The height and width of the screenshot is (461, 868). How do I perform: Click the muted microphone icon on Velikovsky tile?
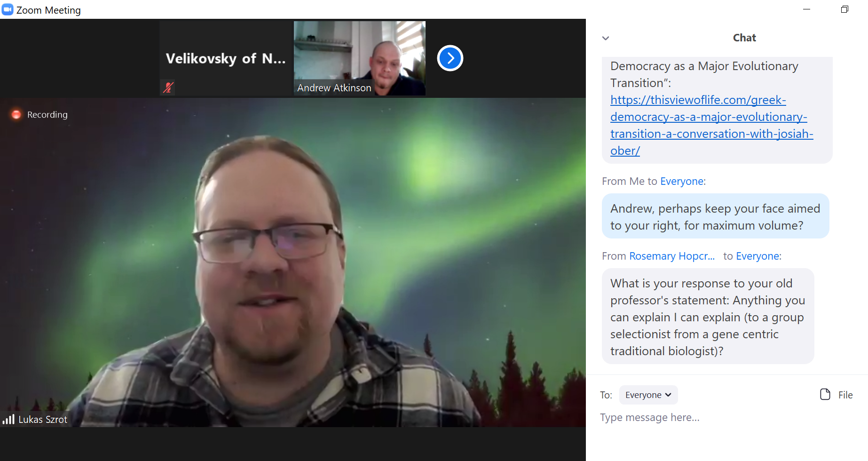[168, 87]
